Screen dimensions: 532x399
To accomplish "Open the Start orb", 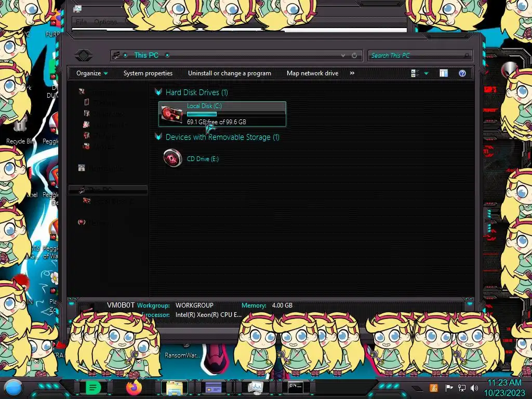I will [x=14, y=388].
